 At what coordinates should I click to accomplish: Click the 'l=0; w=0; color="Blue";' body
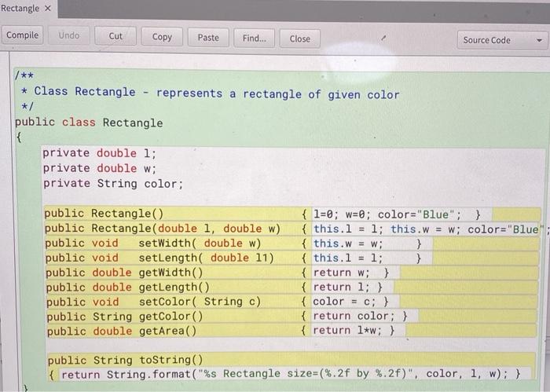pos(387,214)
